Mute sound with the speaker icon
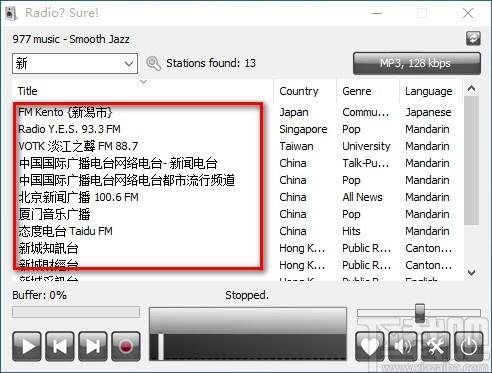 402,347
